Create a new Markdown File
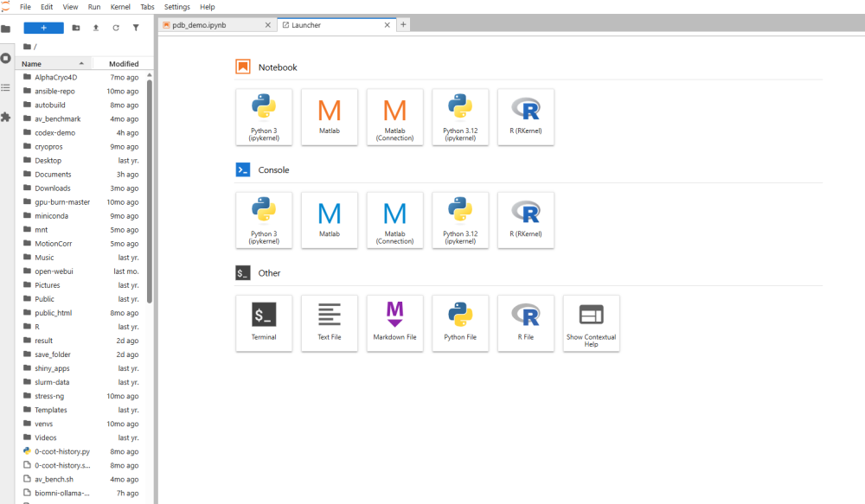This screenshot has height=504, width=865. 395,323
